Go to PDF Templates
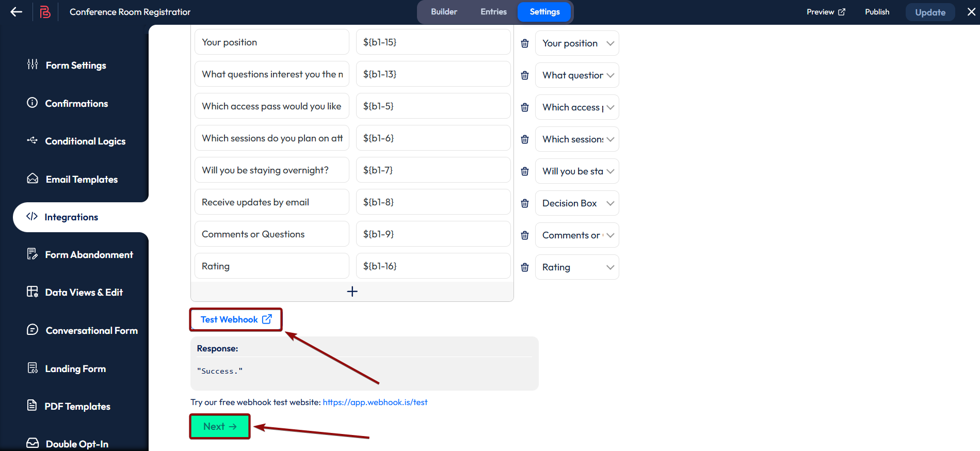The image size is (980, 451). (77, 407)
